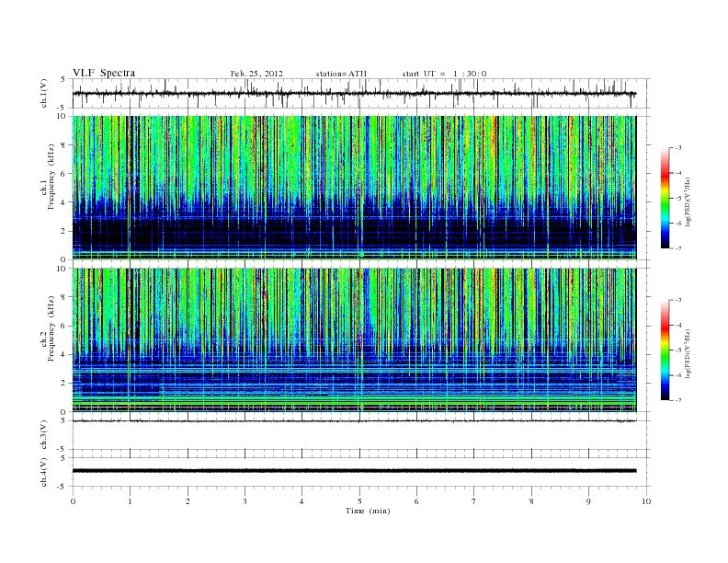
Task: Click the '4' kHz tick on ch.2 axis
Action: tap(64, 354)
